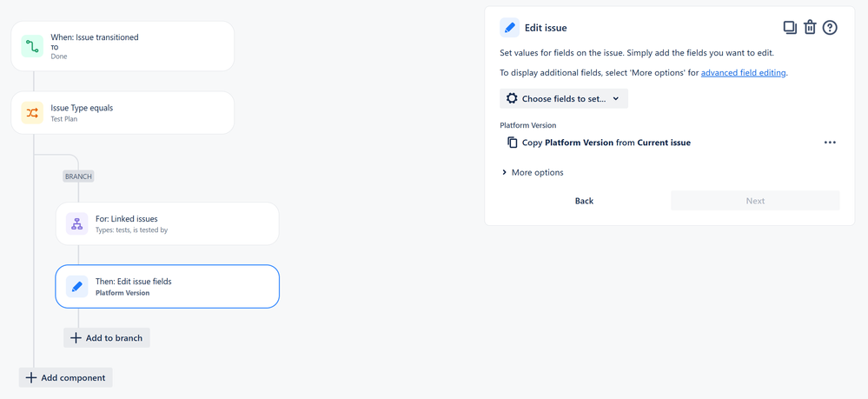Open Choose fields to set dropdown
The width and height of the screenshot is (868, 399).
(564, 98)
